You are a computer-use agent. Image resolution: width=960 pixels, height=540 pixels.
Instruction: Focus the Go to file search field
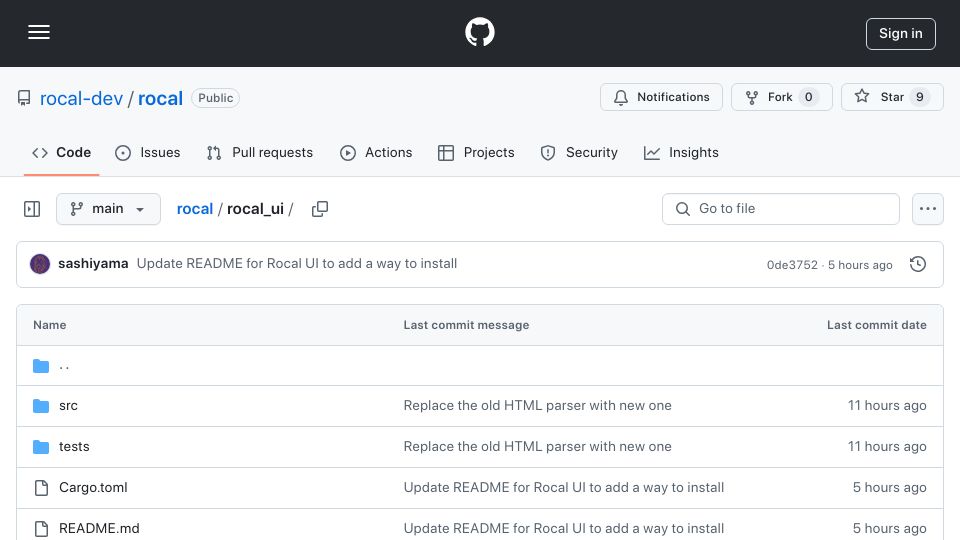[x=781, y=209]
